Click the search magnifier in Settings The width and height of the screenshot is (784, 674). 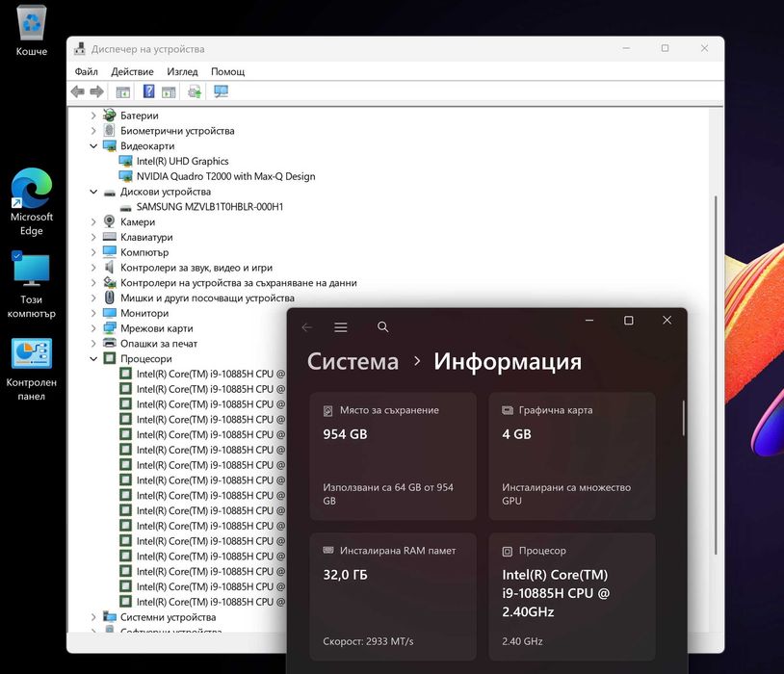coord(383,327)
